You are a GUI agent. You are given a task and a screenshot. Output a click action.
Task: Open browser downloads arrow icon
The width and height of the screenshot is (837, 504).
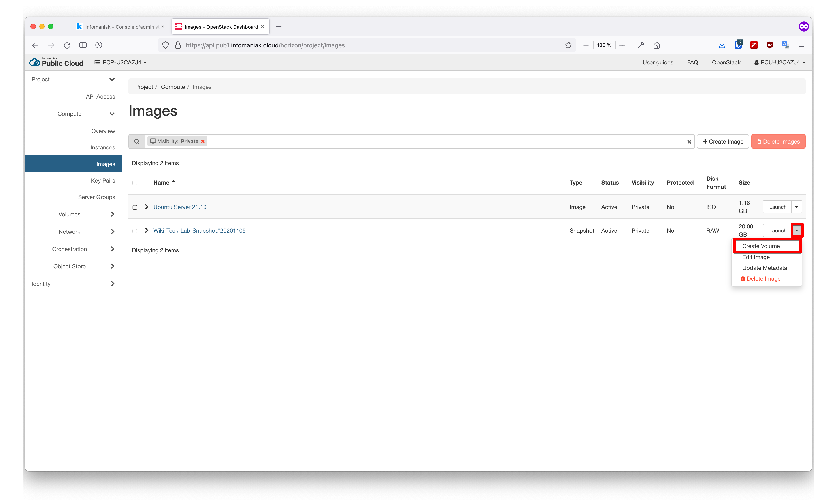coord(722,45)
